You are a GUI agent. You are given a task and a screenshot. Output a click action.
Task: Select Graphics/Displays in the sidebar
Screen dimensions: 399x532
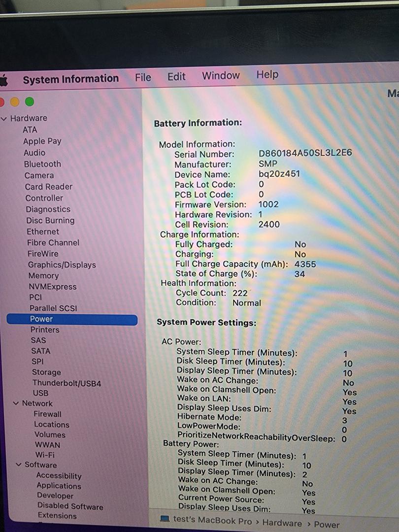point(62,265)
